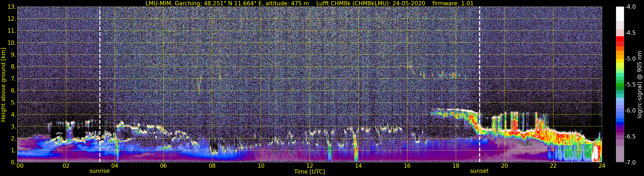Viewport: 644px width, 176px height.
Task: Click the '14' time axis tick label
Action: [x=358, y=166]
